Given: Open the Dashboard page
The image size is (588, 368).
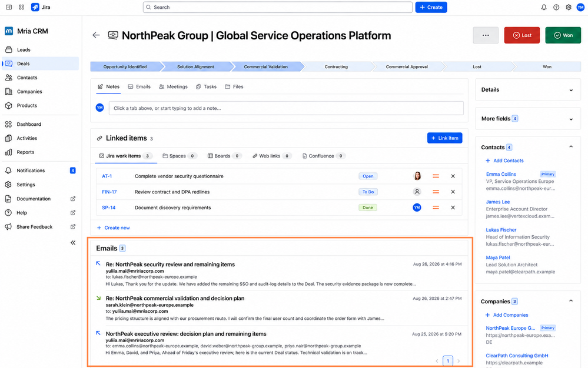Looking at the screenshot, I should tap(41, 124).
